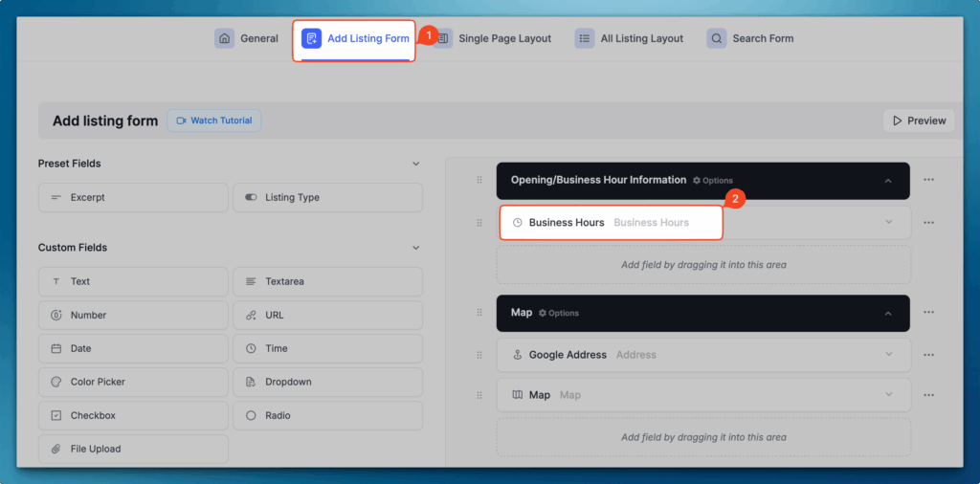The width and height of the screenshot is (980, 484).
Task: Click the General tab home icon
Action: point(224,39)
